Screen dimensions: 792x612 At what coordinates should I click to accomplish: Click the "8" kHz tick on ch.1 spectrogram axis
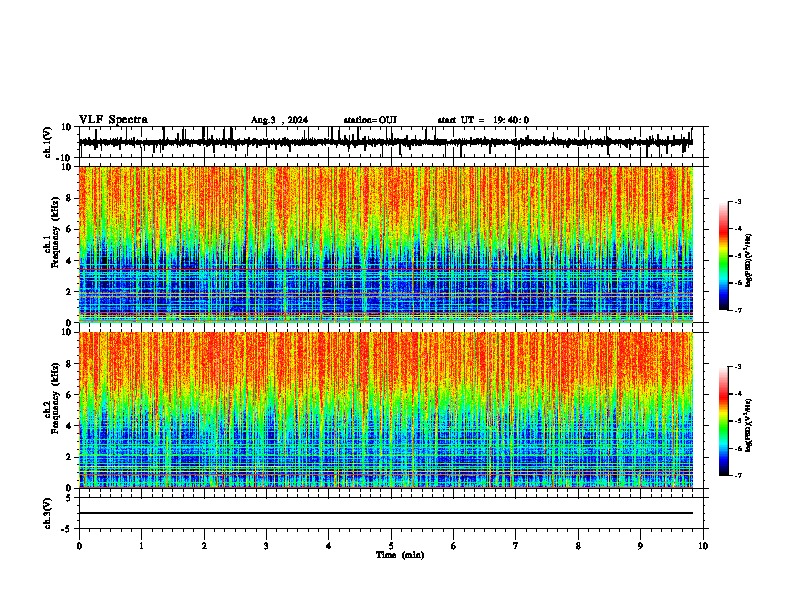tap(69, 198)
